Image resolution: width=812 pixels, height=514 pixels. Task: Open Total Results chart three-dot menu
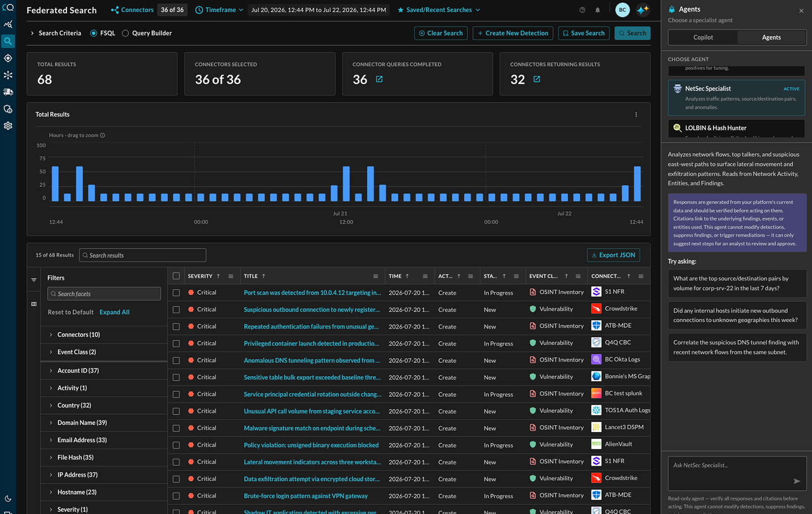point(636,115)
